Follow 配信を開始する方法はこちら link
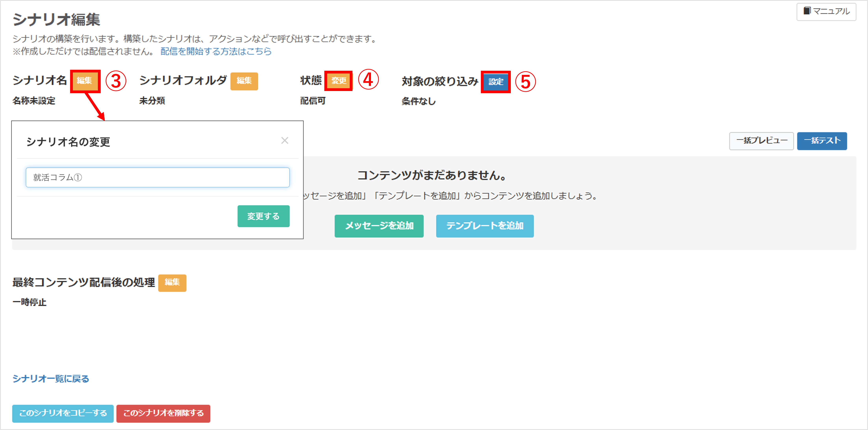This screenshot has width=868, height=430. point(216,51)
